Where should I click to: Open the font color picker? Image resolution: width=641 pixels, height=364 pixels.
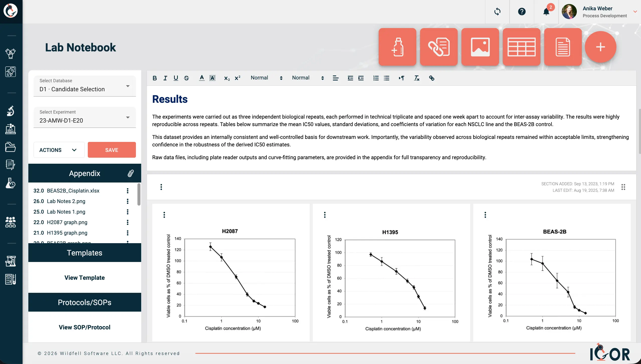coord(202,78)
